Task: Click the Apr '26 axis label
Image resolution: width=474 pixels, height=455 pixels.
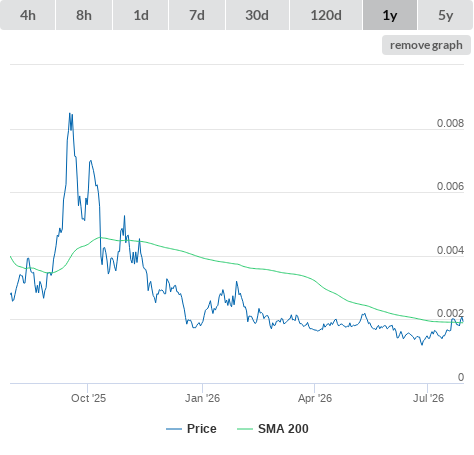Action: pyautogui.click(x=315, y=398)
